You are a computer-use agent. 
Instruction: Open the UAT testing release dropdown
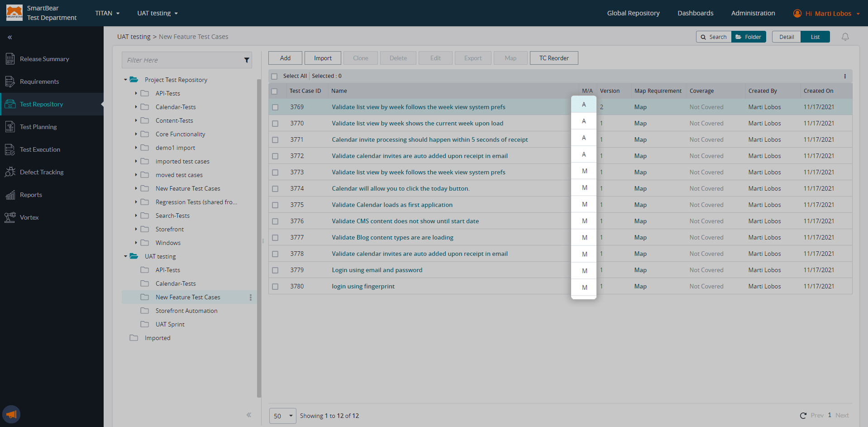pos(157,13)
